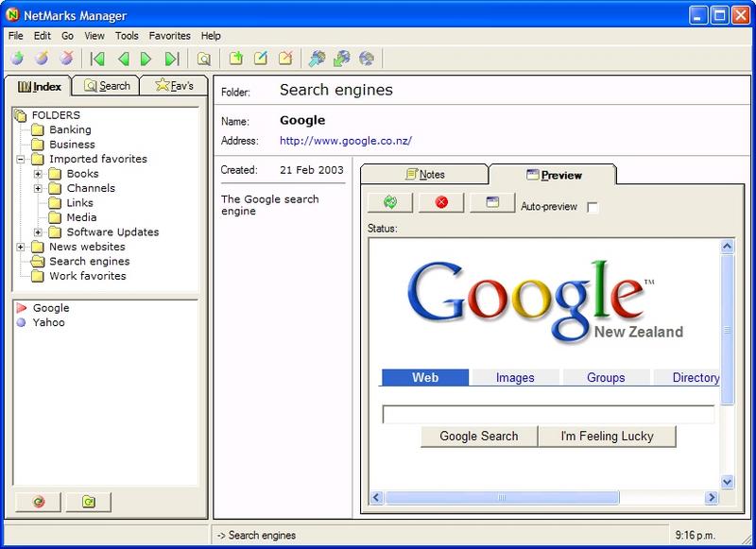Screen dimensions: 756x549
Task: Click the folder refresh button under bookmark list
Action: coord(89,502)
